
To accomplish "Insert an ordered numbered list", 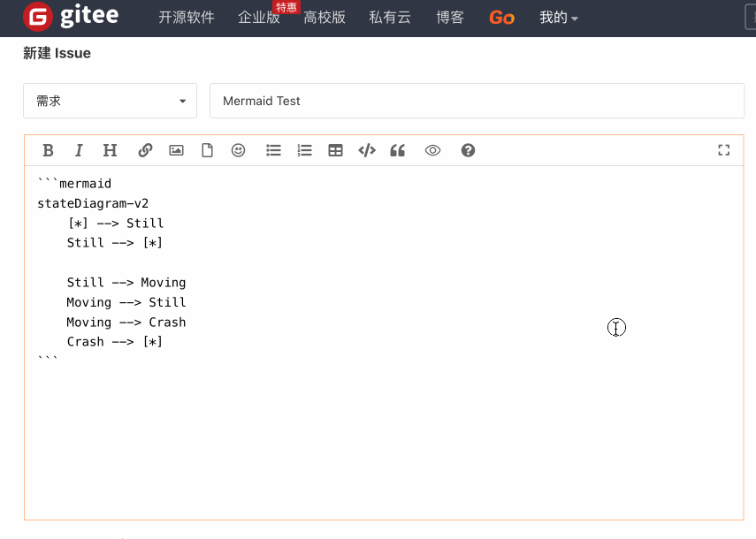I will (x=305, y=150).
